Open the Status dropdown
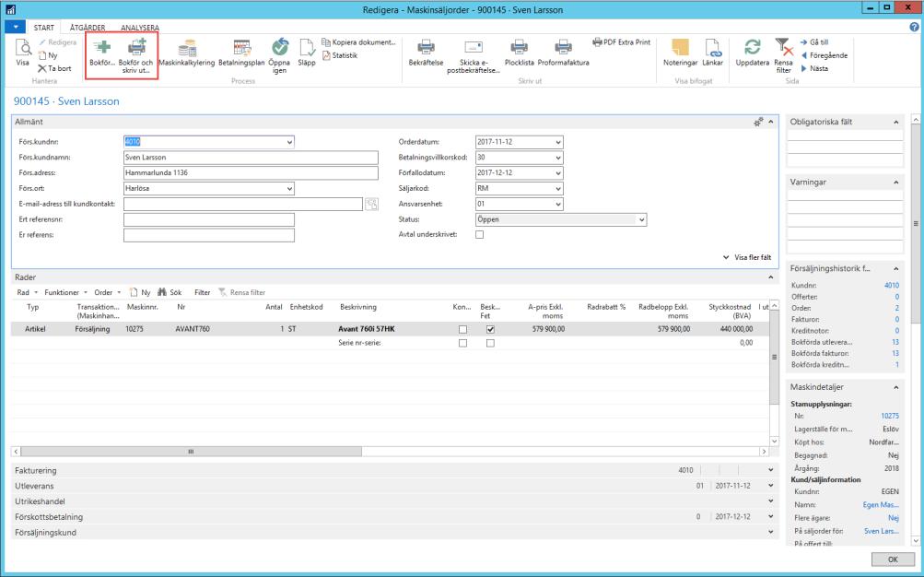 (x=642, y=220)
